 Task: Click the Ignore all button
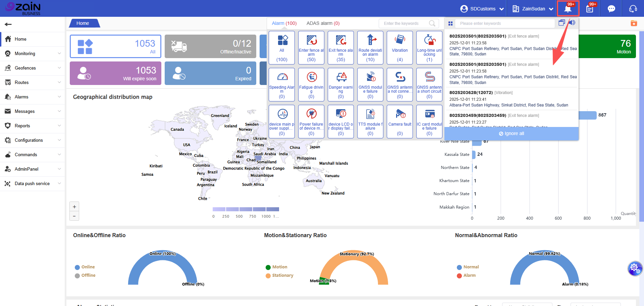(511, 133)
